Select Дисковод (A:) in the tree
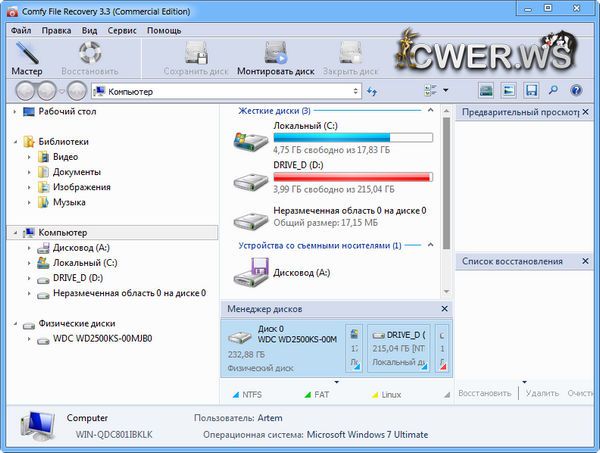The image size is (600, 453). (x=81, y=248)
